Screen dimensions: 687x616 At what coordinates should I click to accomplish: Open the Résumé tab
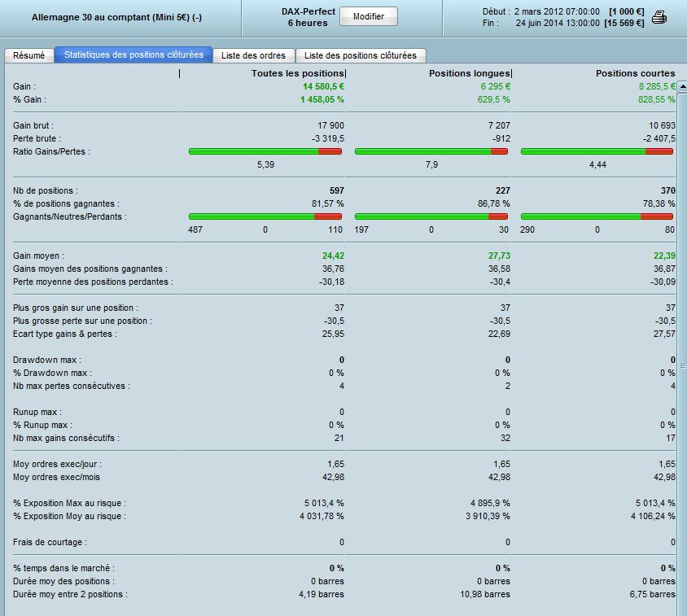tap(29, 55)
